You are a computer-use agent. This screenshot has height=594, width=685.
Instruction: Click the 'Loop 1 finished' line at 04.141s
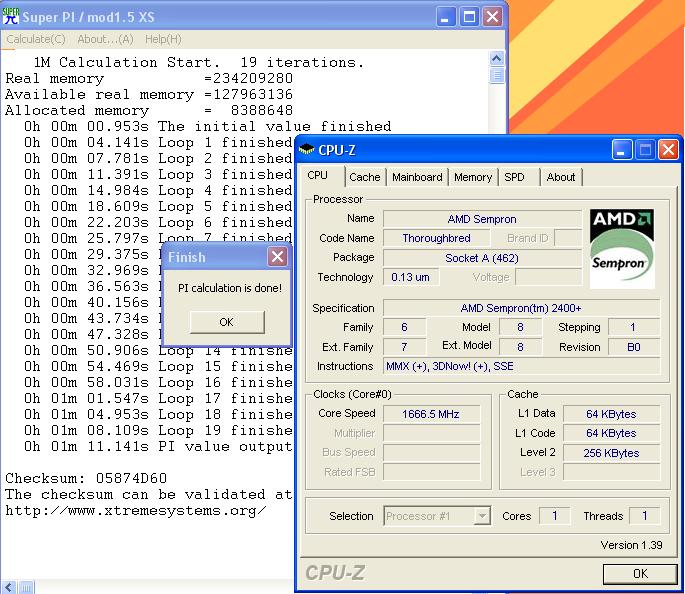point(158,142)
